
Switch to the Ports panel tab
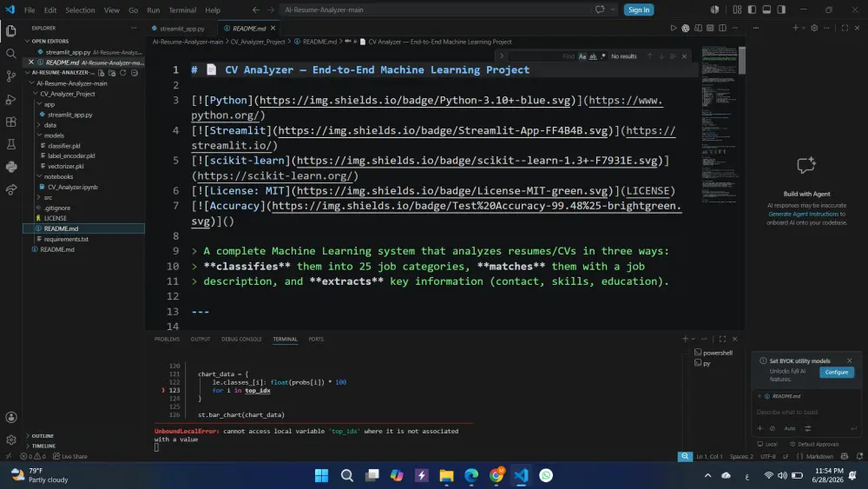316,339
